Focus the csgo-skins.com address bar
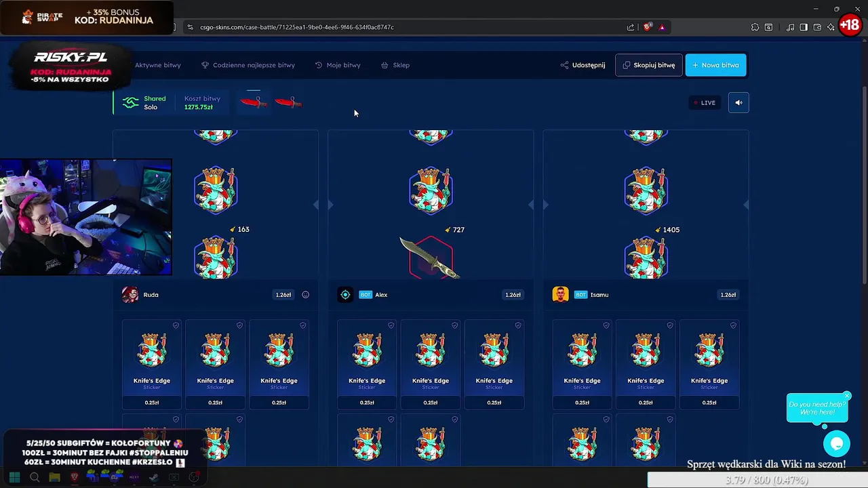This screenshot has width=868, height=488. tap(407, 27)
